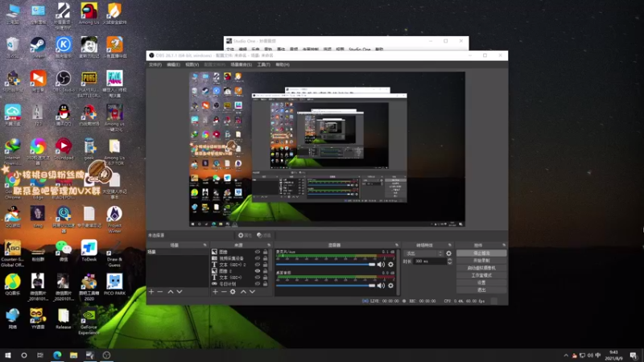
Task: Open scene transition properties gear
Action: [x=448, y=253]
